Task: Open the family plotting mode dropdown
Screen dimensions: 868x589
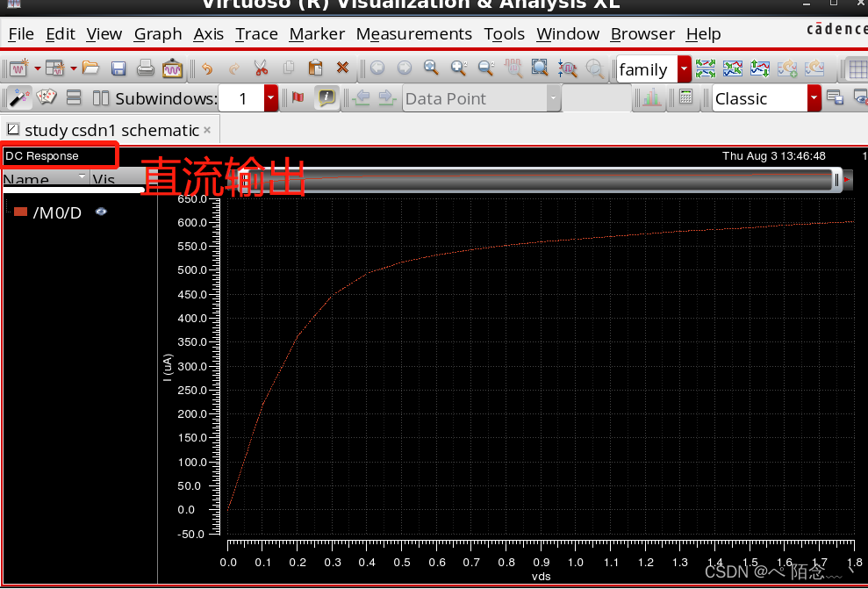Action: [x=685, y=69]
